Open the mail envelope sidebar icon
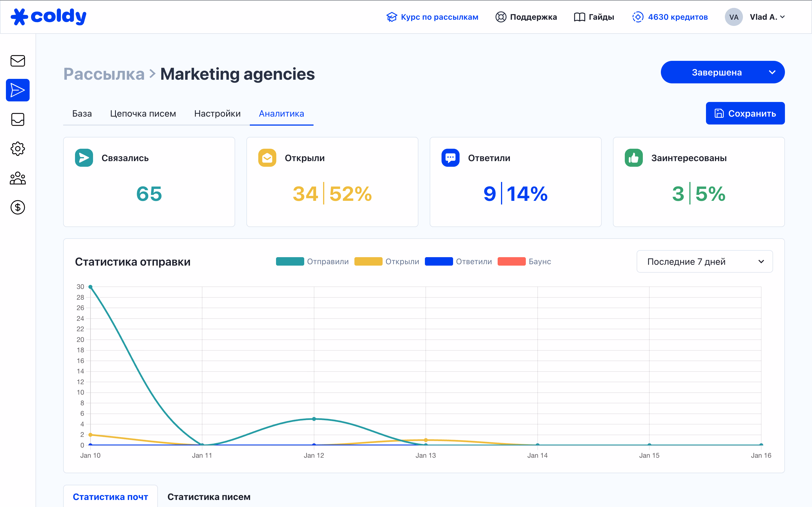Viewport: 812px width, 507px height. click(18, 61)
